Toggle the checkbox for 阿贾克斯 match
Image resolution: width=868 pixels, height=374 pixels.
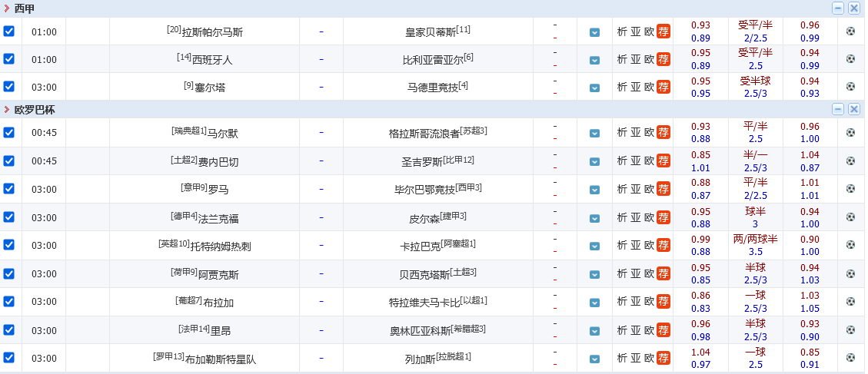9,273
